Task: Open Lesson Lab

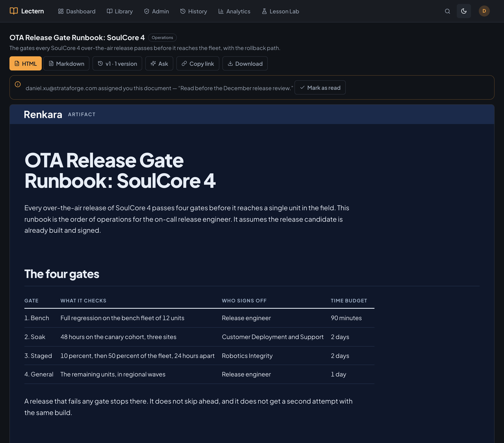Action: coord(280,11)
